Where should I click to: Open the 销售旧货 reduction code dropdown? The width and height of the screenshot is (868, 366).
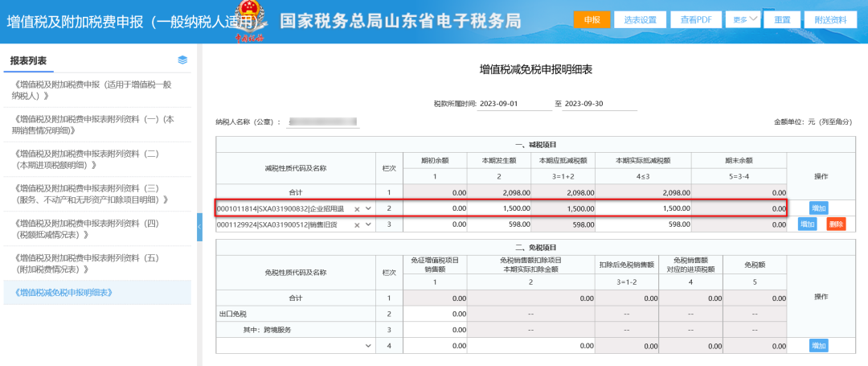tap(369, 225)
